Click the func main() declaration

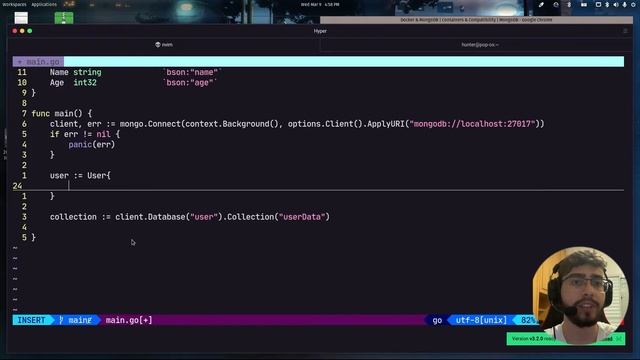62,113
